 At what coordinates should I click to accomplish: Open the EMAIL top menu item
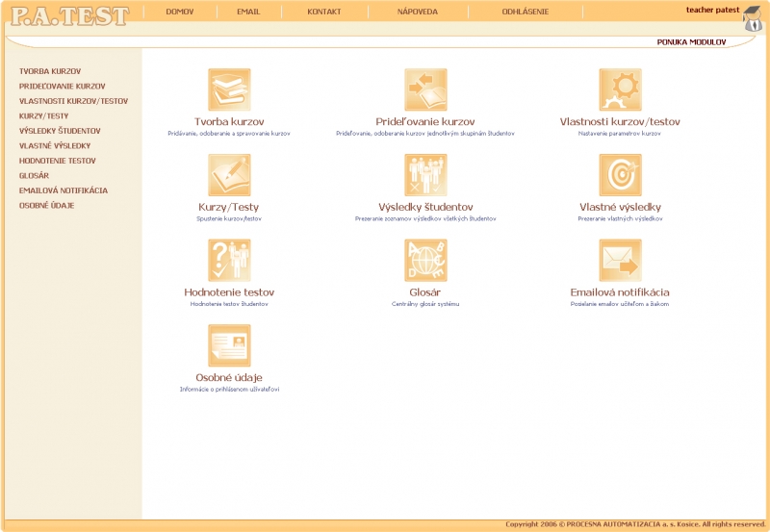(248, 12)
